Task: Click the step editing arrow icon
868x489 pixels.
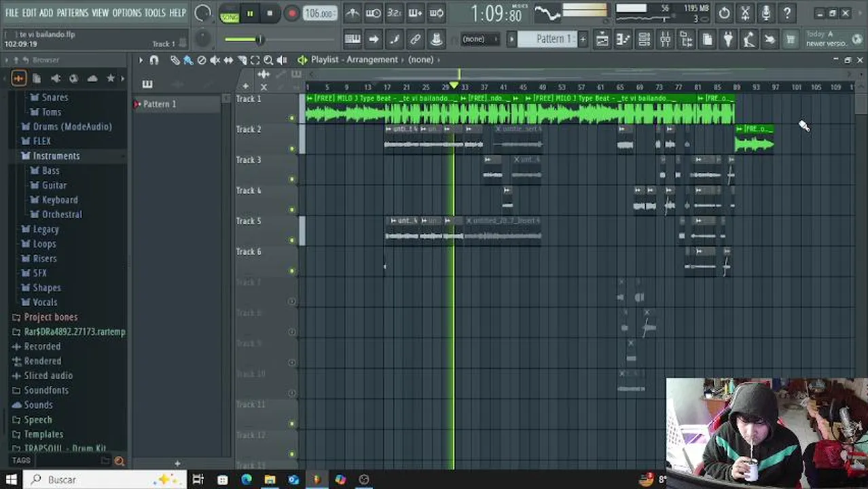Action: click(x=374, y=39)
